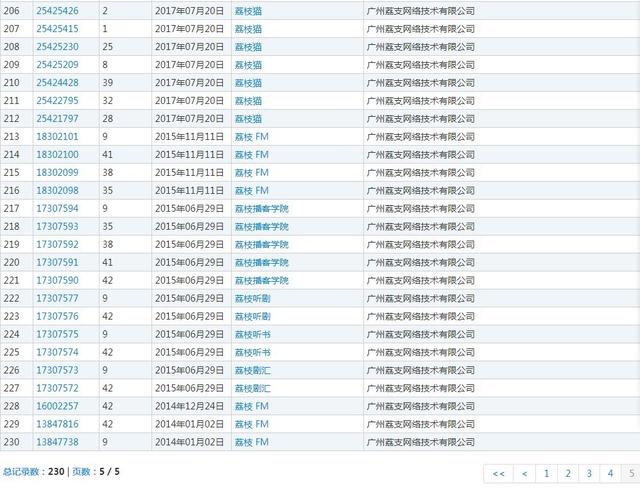Open registration number 25425426
The width and height of the screenshot is (640, 489).
coord(56,11)
